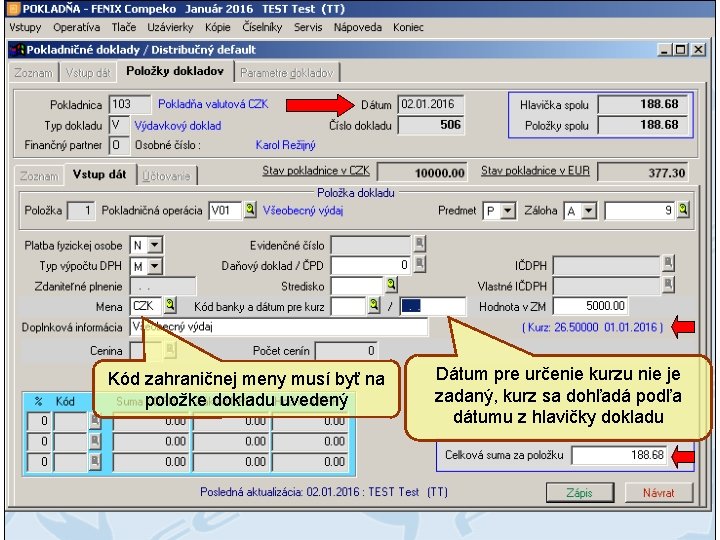
Task: Click lookup icon beside Daňový doklad / ČPD
Action: pos(420,264)
